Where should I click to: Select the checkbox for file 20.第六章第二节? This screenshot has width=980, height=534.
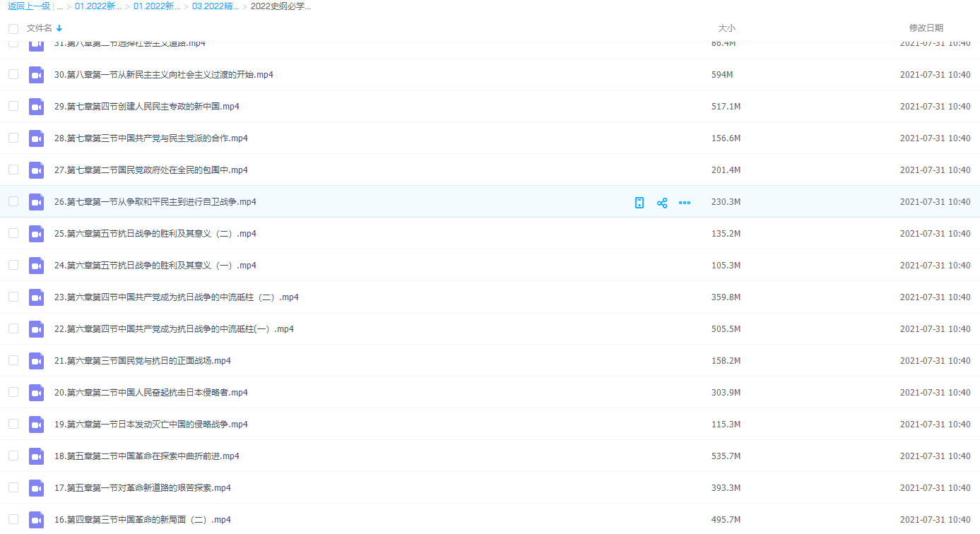[x=13, y=392]
